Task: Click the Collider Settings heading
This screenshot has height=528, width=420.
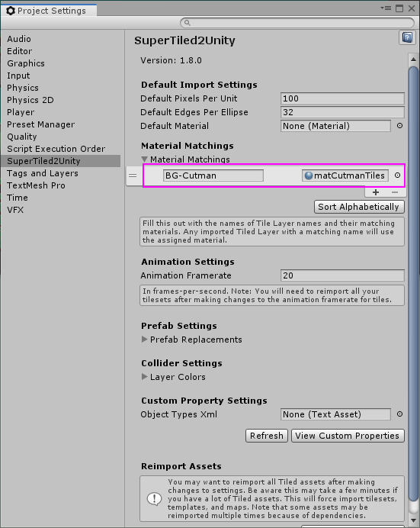Action: click(181, 363)
